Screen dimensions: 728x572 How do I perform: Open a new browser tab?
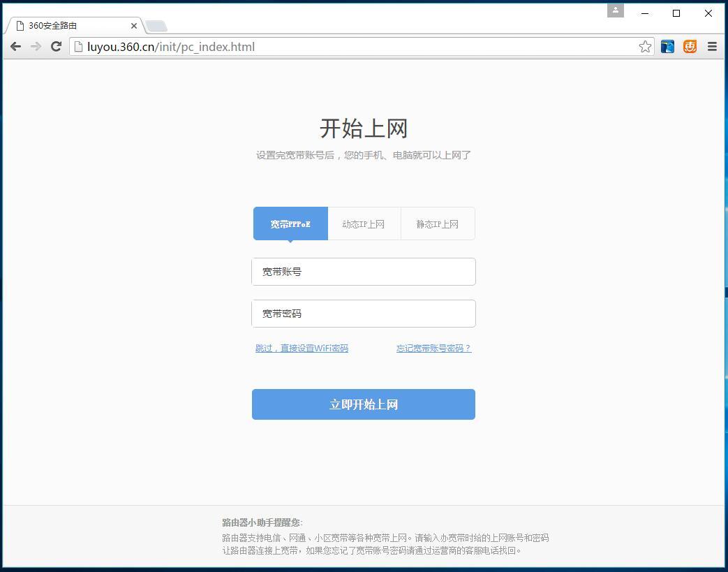(x=156, y=25)
